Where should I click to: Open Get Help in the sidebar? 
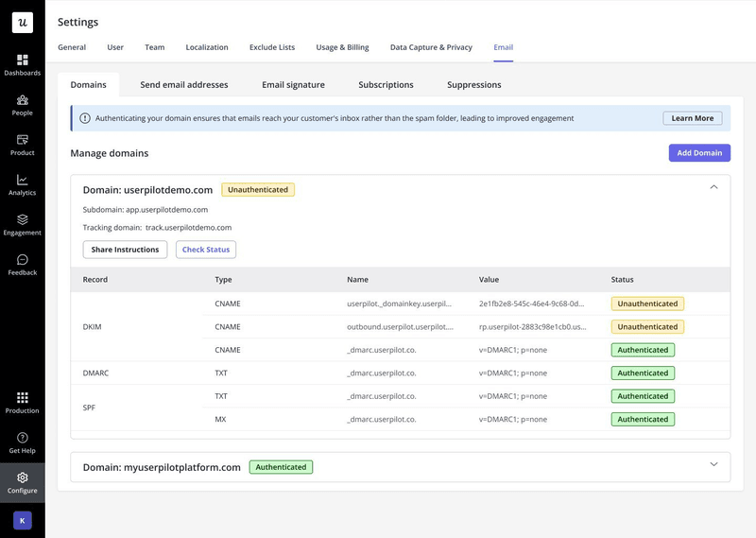[22, 443]
